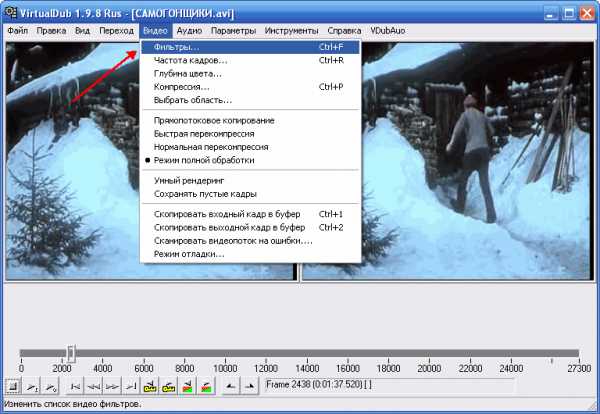This screenshot has width=600, height=414.
Task: Step one frame backward
Action: pyautogui.click(x=93, y=386)
